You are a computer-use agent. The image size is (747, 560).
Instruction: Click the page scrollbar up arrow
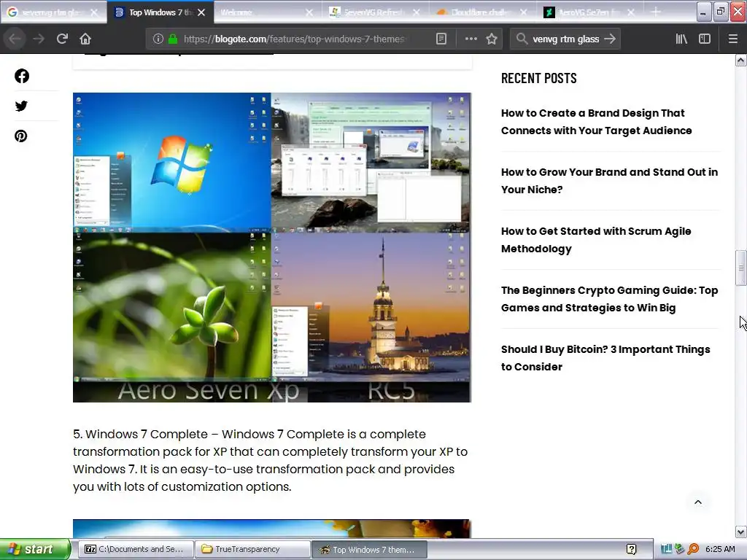(x=741, y=60)
